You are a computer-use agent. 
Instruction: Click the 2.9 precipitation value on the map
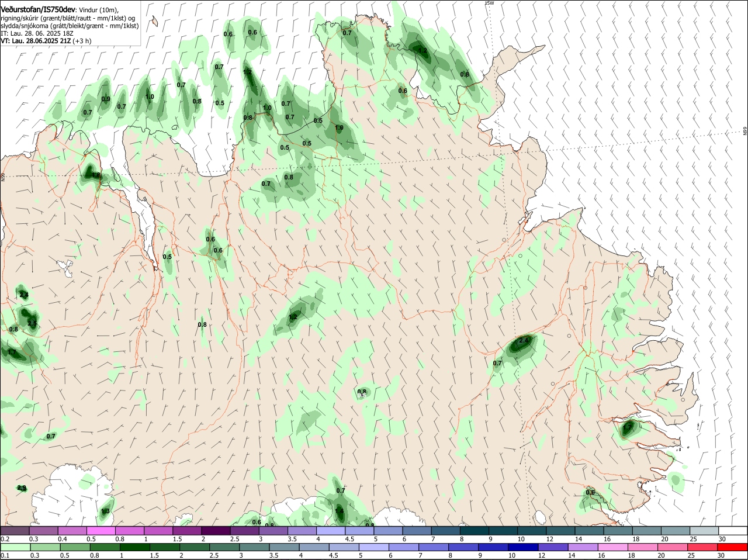point(22,488)
